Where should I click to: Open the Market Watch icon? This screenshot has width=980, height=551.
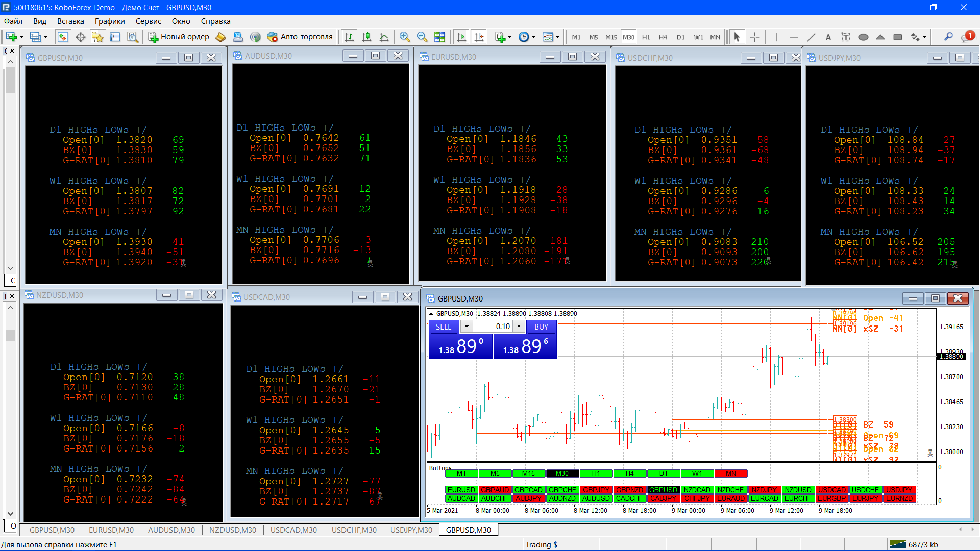(x=63, y=37)
